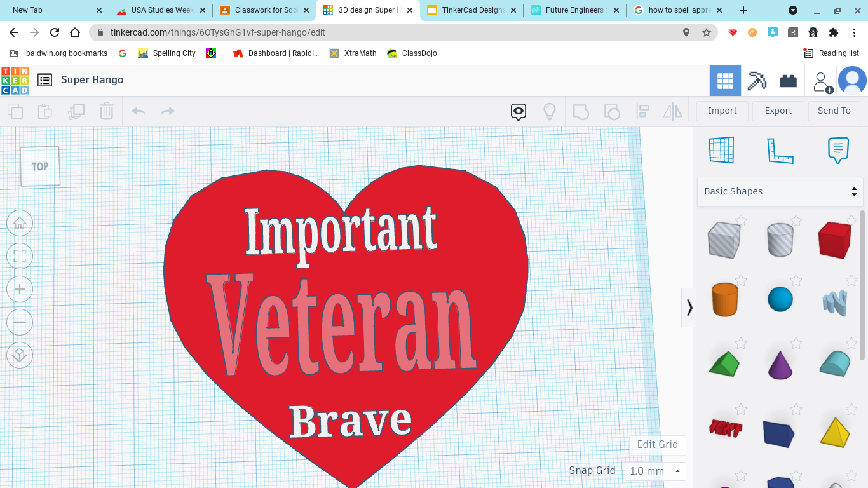Image resolution: width=868 pixels, height=488 pixels.
Task: Click the Fit all in view icon
Action: click(x=20, y=256)
